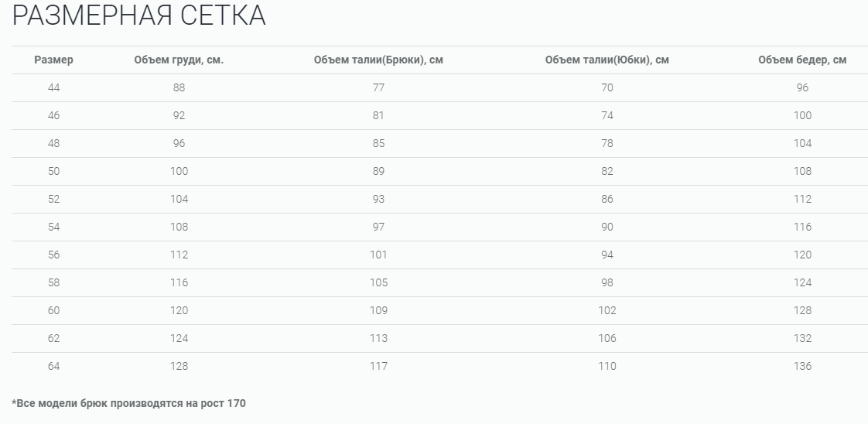Select the Объем бедер, см column header
The height and width of the screenshot is (424, 868).
[802, 60]
